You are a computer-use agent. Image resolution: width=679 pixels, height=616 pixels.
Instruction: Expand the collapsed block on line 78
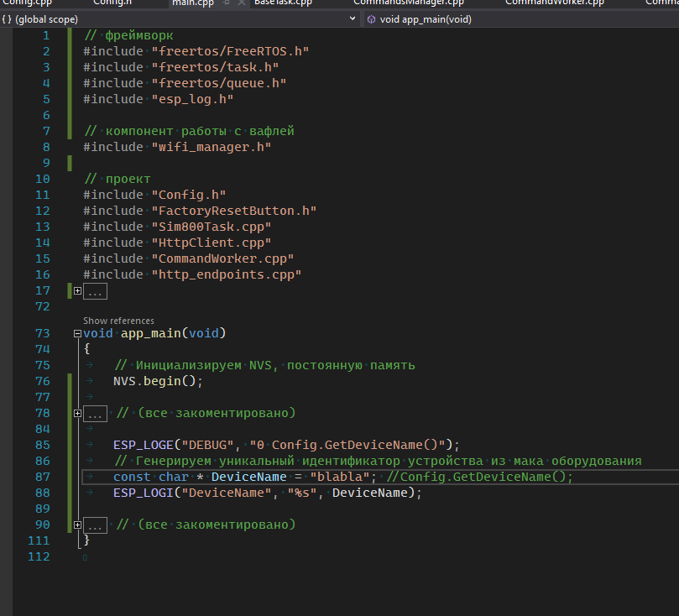[x=78, y=414]
